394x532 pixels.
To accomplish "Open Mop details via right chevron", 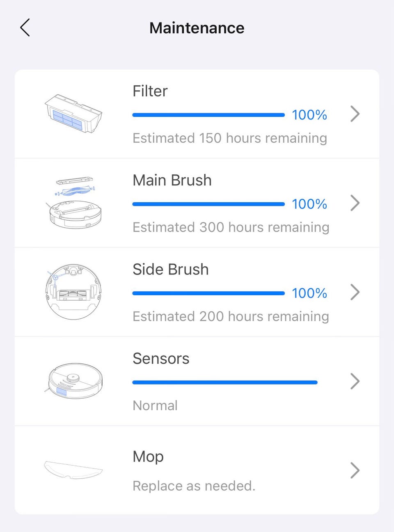I will coord(355,470).
